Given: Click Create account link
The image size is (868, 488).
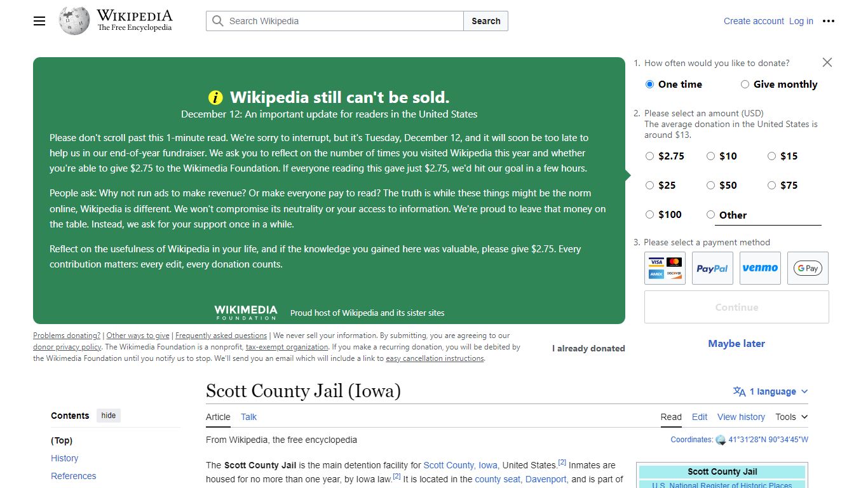Looking at the screenshot, I should (x=754, y=21).
